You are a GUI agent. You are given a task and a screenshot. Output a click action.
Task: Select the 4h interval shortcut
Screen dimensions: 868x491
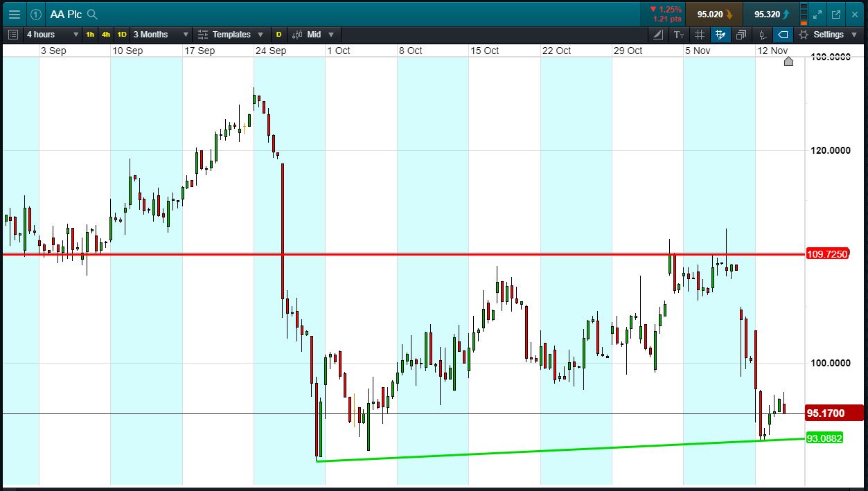pyautogui.click(x=106, y=35)
